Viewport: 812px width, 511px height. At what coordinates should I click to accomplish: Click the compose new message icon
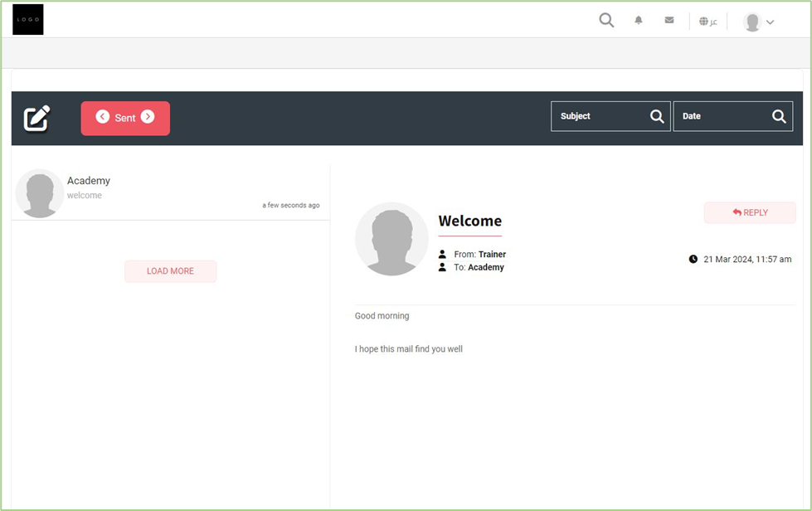point(36,119)
